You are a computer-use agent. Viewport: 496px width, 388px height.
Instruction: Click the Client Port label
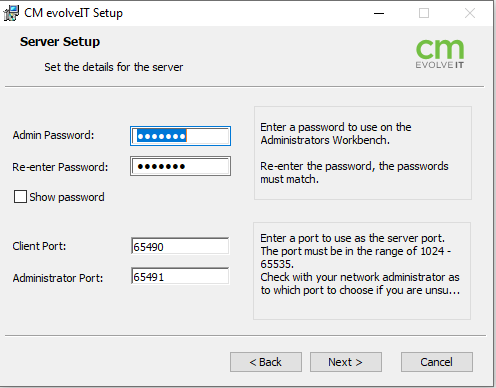39,246
